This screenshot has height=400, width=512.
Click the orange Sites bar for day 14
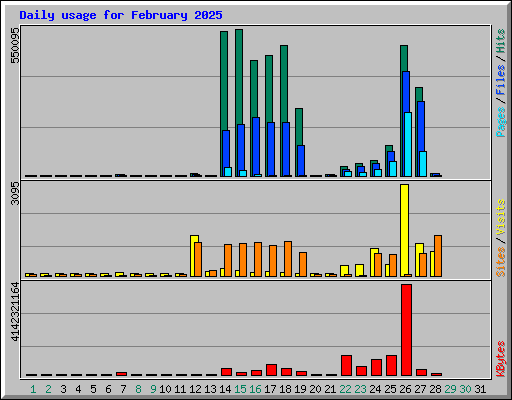point(228,260)
